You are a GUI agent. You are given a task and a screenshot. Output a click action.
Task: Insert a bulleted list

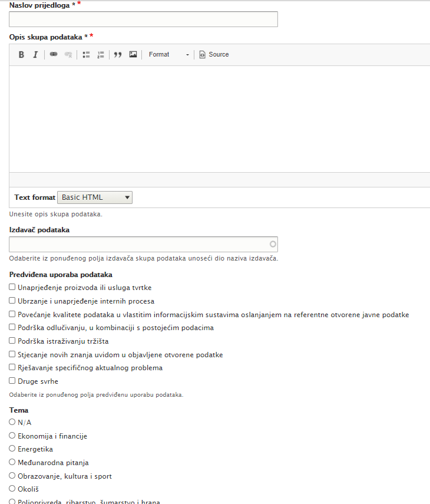(x=86, y=55)
